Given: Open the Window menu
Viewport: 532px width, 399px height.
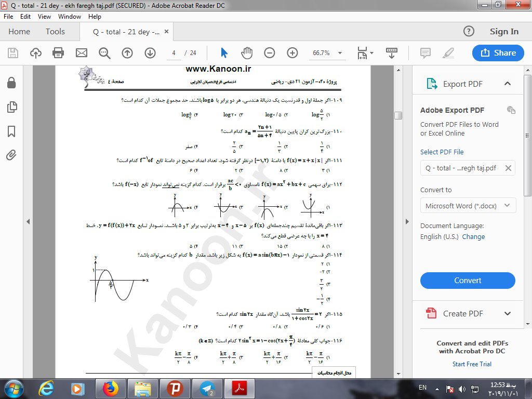Looking at the screenshot, I should click(70, 17).
